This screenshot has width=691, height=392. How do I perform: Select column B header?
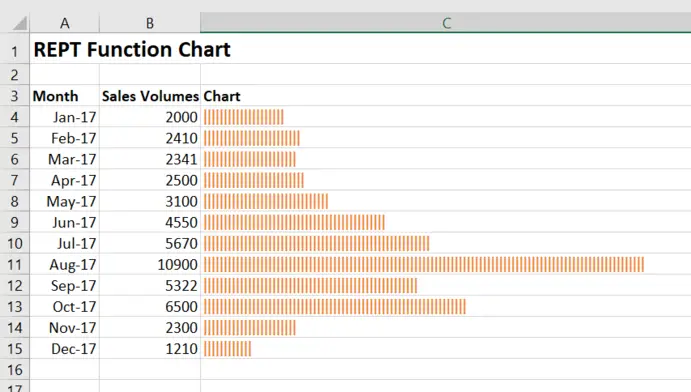pos(150,23)
